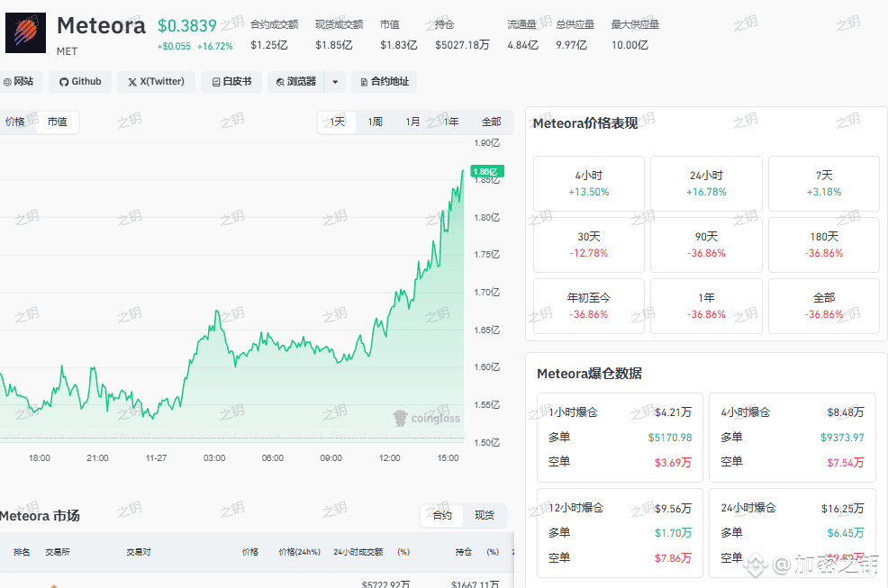Set chart range to 1月

coord(412,122)
